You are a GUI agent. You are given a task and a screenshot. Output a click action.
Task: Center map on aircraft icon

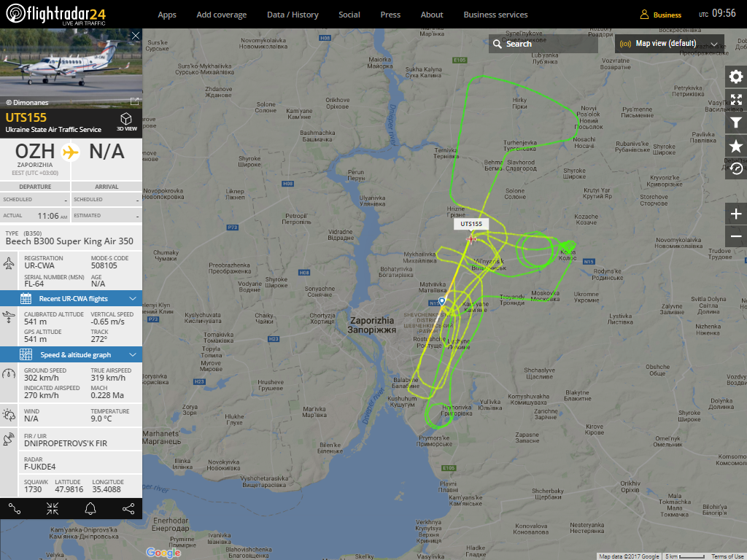[53, 509]
